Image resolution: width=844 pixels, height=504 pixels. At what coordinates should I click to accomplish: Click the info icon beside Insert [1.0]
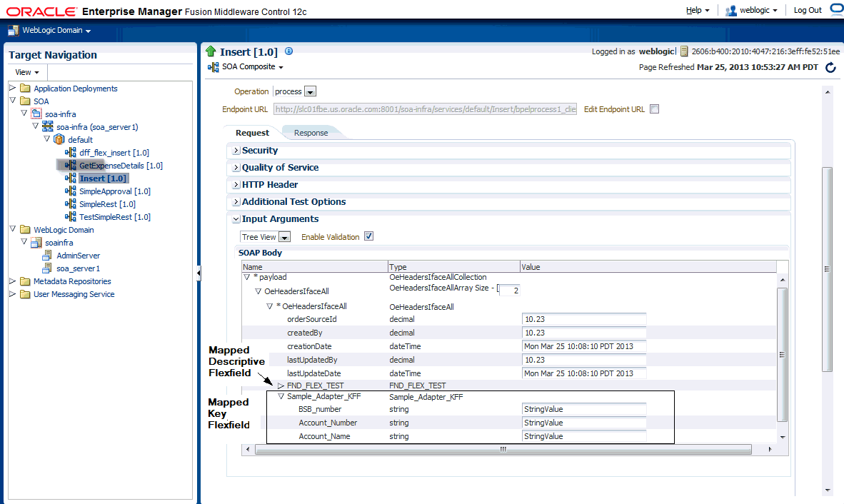[288, 51]
